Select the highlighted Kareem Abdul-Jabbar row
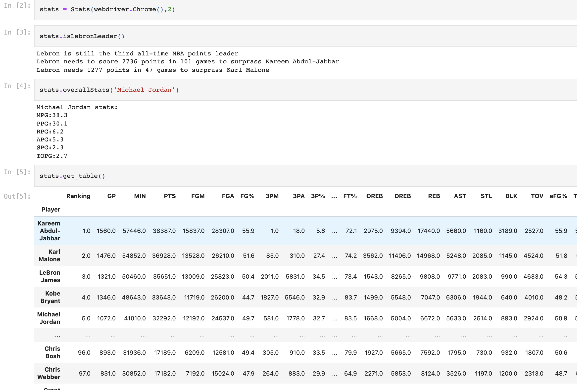 pyautogui.click(x=249, y=231)
